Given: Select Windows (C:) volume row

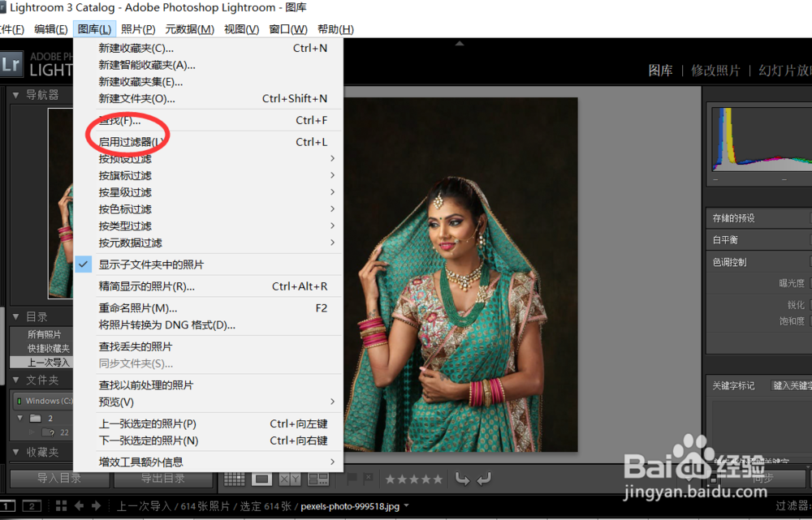Looking at the screenshot, I should [44, 401].
